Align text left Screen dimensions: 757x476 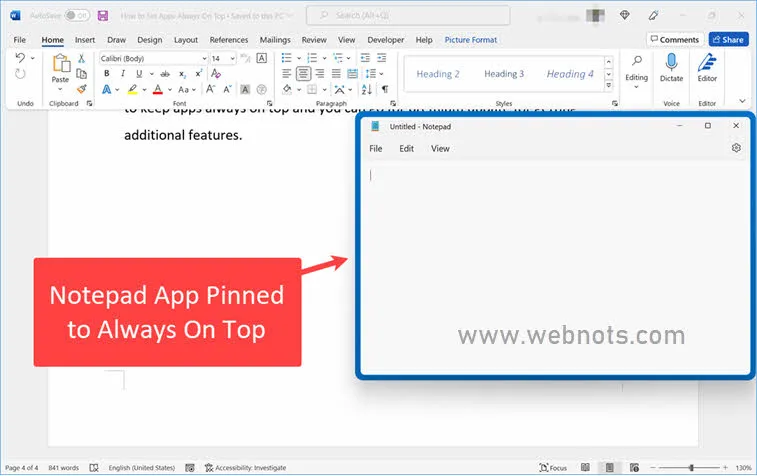tap(287, 73)
